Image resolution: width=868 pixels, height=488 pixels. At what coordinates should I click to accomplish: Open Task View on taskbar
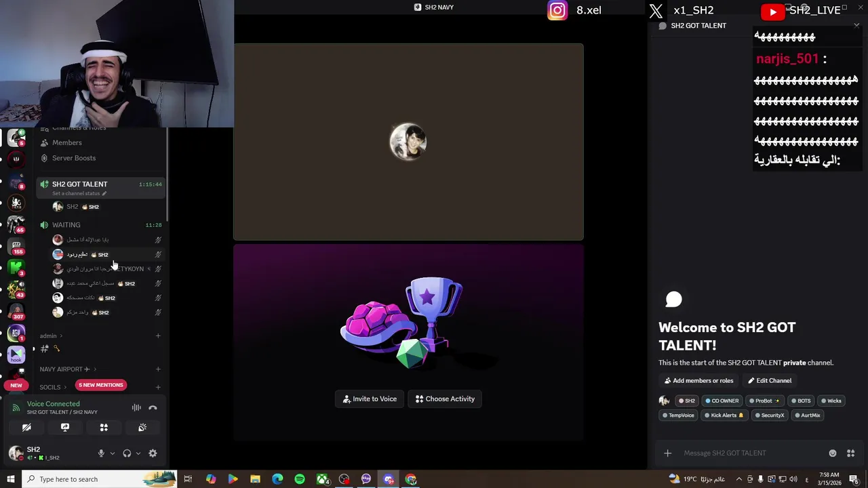coord(188,479)
